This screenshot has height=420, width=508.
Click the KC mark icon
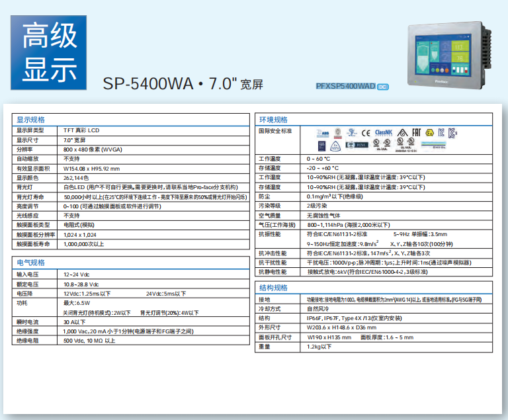441,132
